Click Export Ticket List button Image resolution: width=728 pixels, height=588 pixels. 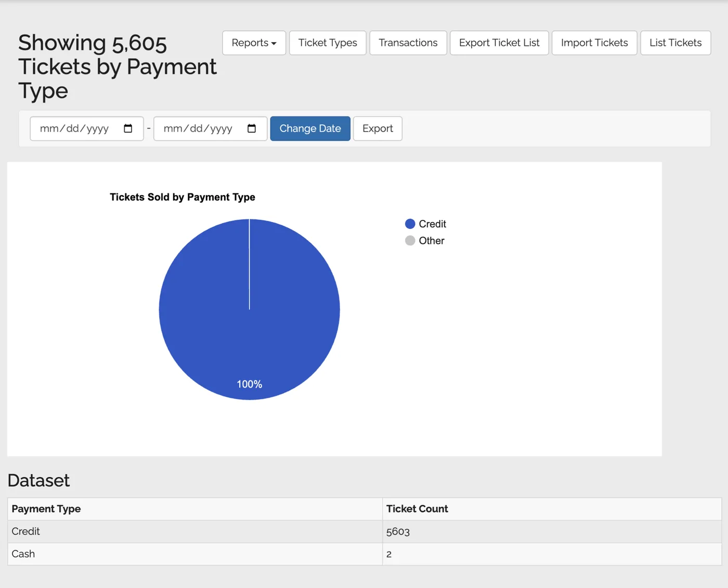tap(499, 43)
